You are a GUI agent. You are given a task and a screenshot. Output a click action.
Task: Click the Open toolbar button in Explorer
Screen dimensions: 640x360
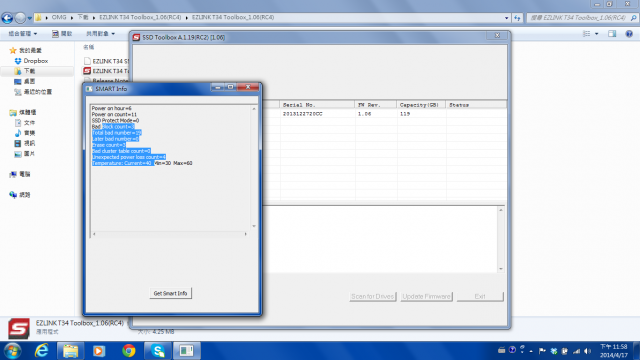62,33
